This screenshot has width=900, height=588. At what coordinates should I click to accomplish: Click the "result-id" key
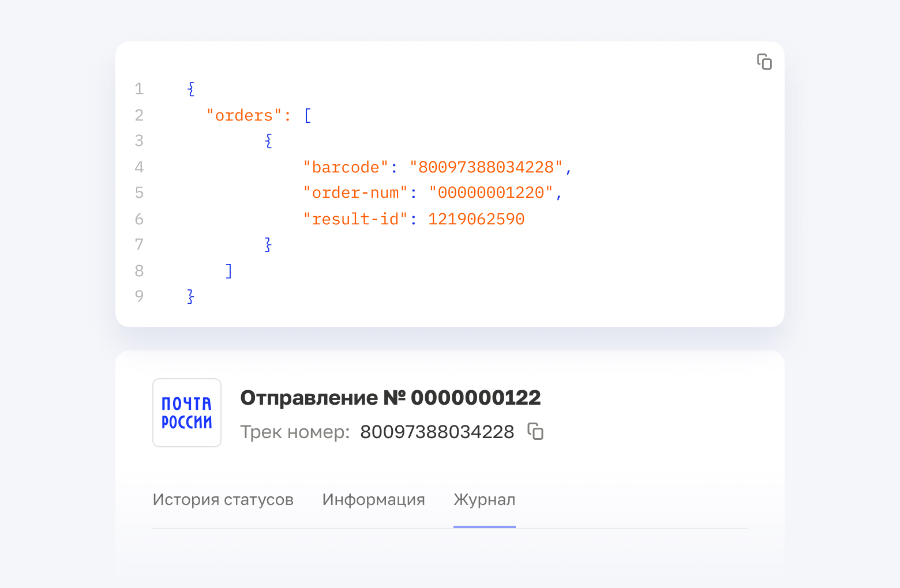pos(355,219)
